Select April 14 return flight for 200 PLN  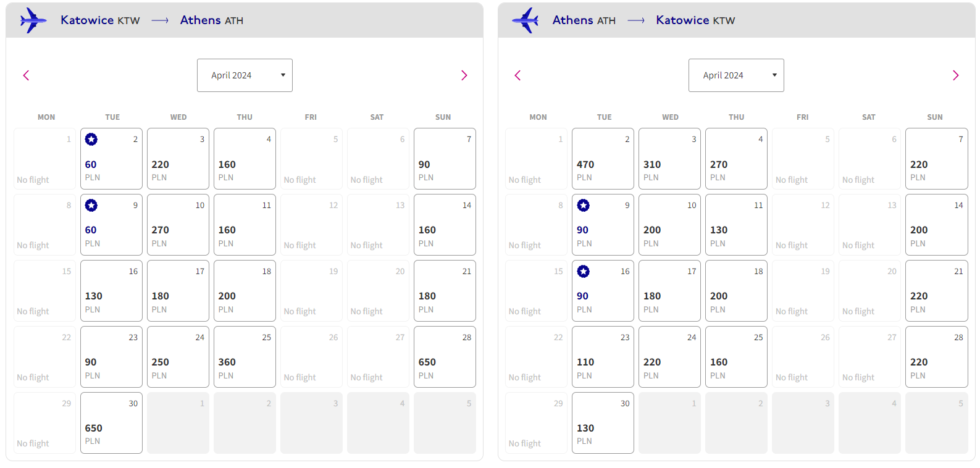click(x=936, y=225)
